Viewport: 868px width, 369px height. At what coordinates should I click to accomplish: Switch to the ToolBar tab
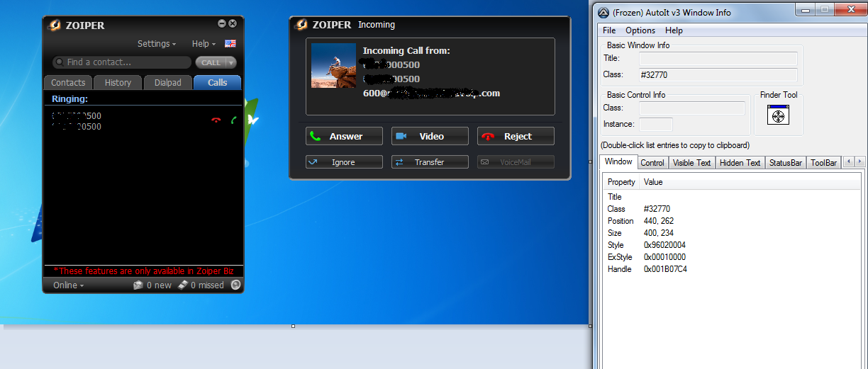[x=824, y=163]
